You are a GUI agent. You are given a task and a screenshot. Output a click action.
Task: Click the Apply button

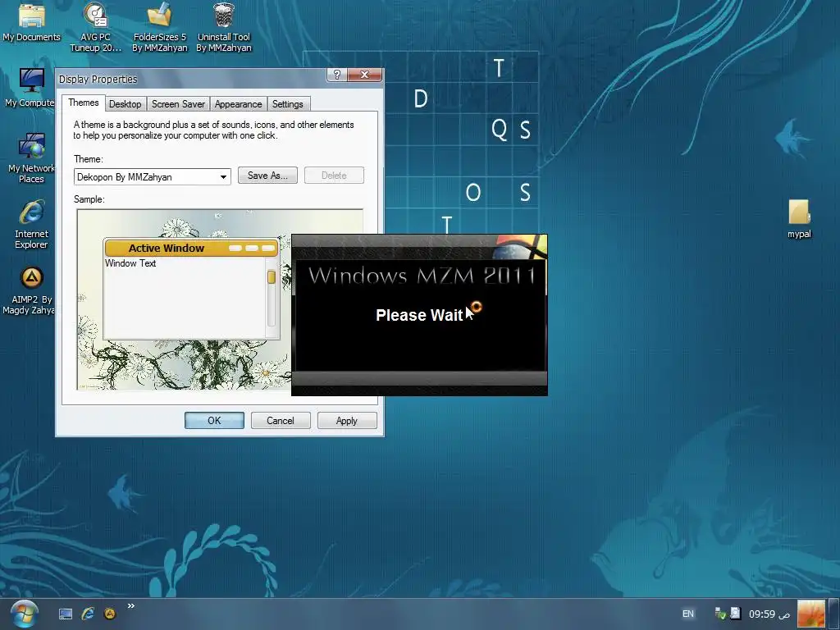coord(347,421)
